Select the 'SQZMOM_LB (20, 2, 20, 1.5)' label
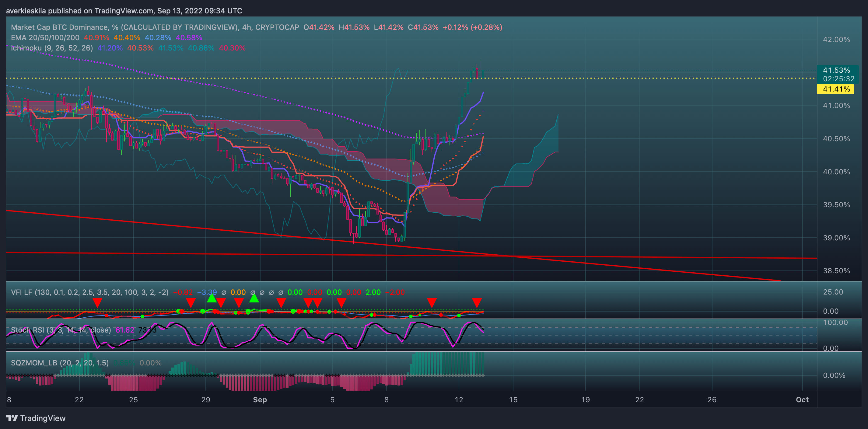 click(x=60, y=363)
